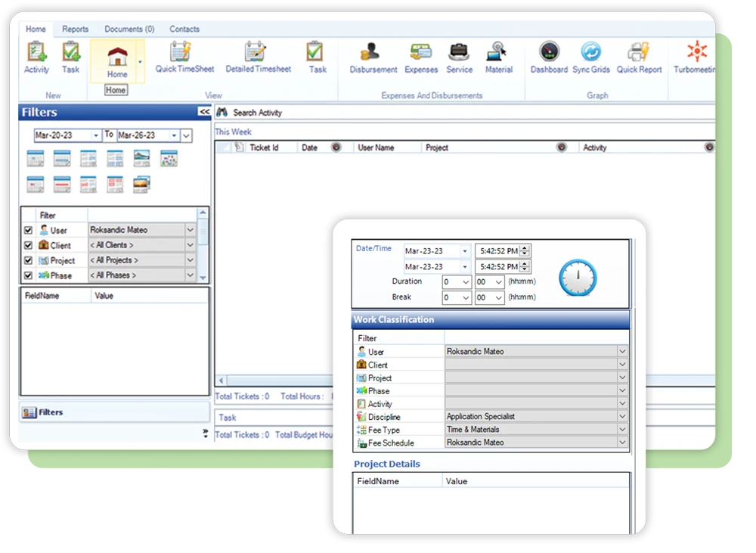Click the Quick Report icon
The width and height of the screenshot is (756, 553).
(639, 51)
